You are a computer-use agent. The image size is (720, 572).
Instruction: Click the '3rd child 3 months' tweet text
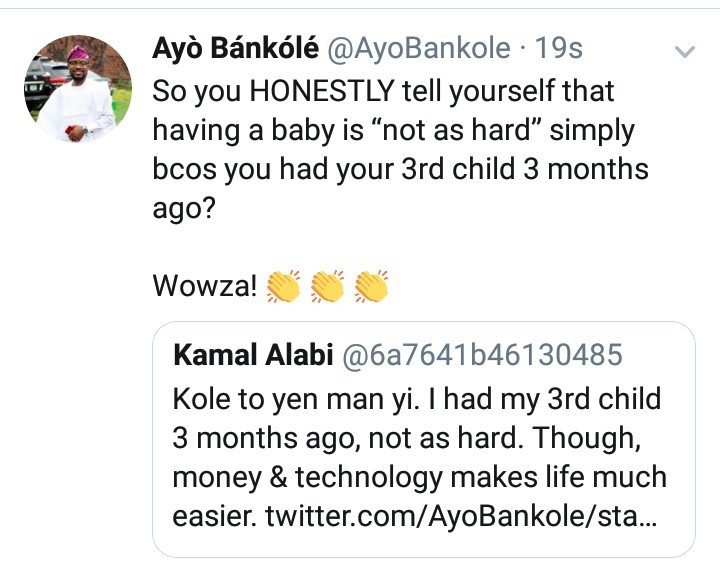(525, 169)
